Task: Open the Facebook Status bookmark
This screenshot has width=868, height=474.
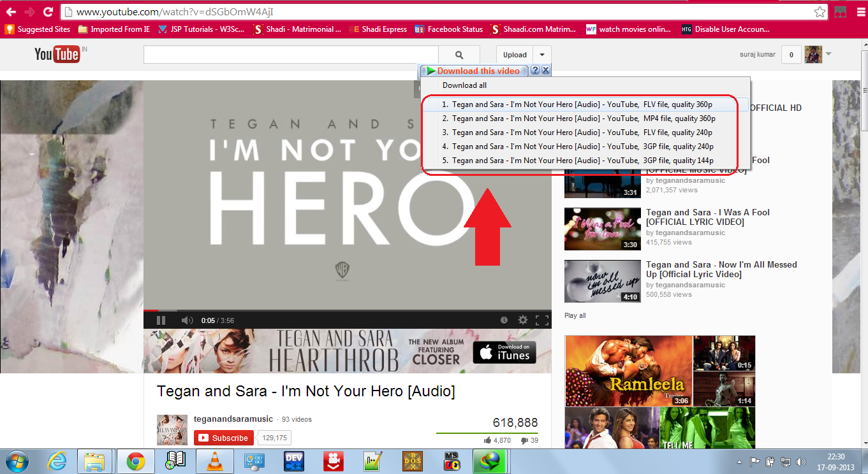Action: [x=449, y=29]
